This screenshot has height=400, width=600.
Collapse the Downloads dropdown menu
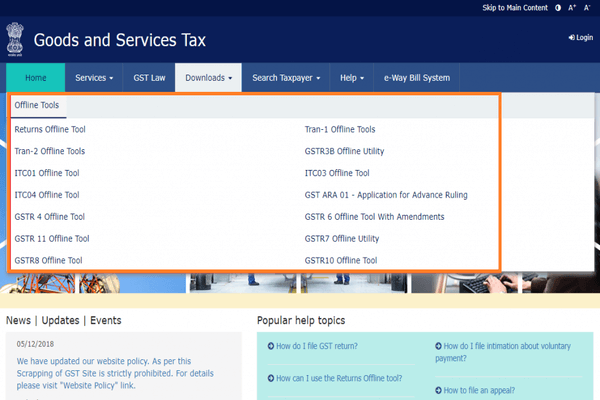pos(209,78)
